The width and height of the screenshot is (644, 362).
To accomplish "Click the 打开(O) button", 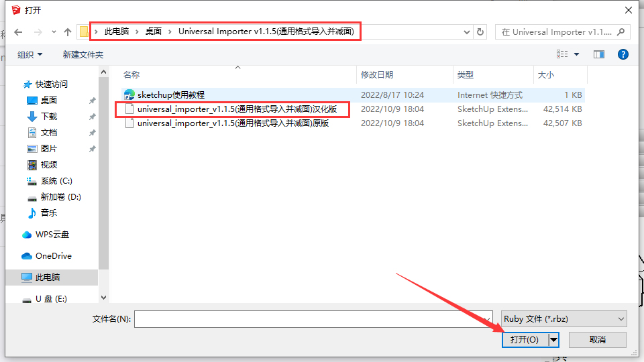I will 525,340.
